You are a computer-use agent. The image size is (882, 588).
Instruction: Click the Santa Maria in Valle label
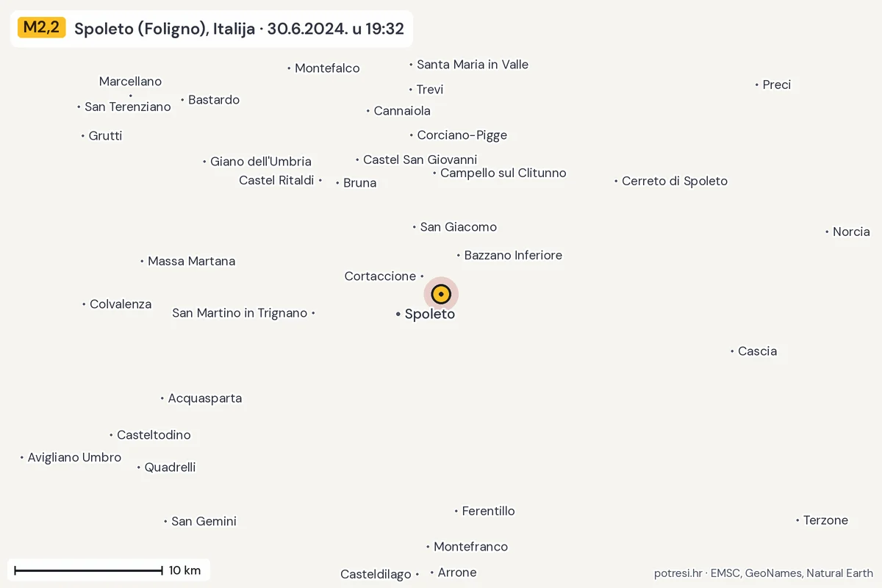[473, 65]
